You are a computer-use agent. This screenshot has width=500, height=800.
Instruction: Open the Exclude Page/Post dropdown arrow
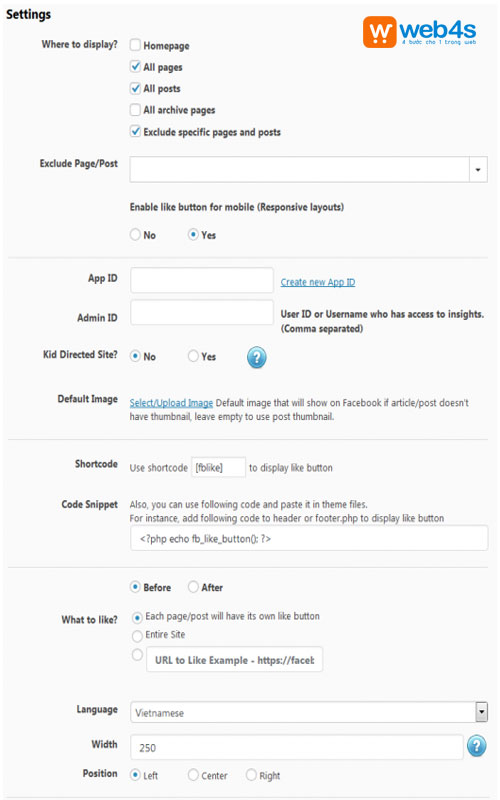tap(478, 169)
